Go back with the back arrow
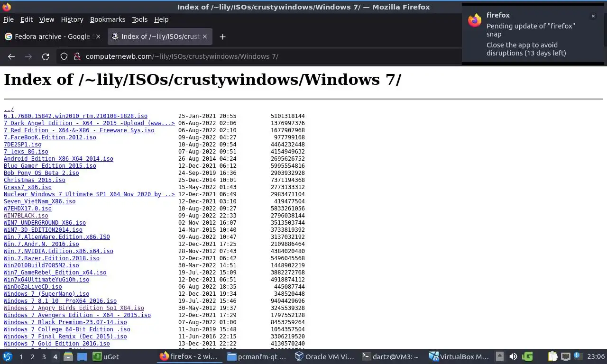This screenshot has height=364, width=607. pyautogui.click(x=11, y=56)
